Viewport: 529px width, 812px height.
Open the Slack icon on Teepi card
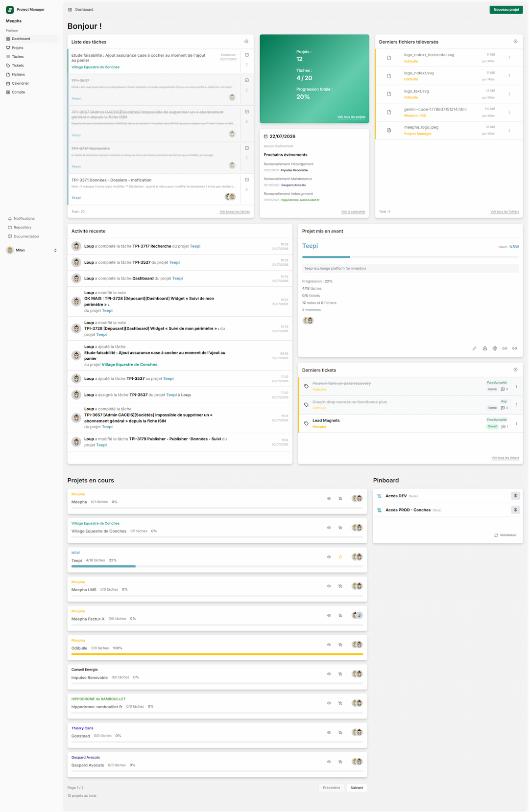[x=495, y=348]
